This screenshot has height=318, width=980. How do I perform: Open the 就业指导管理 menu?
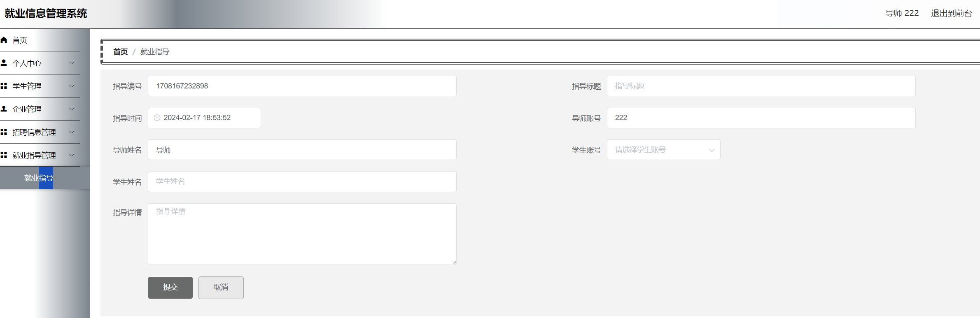click(40, 155)
